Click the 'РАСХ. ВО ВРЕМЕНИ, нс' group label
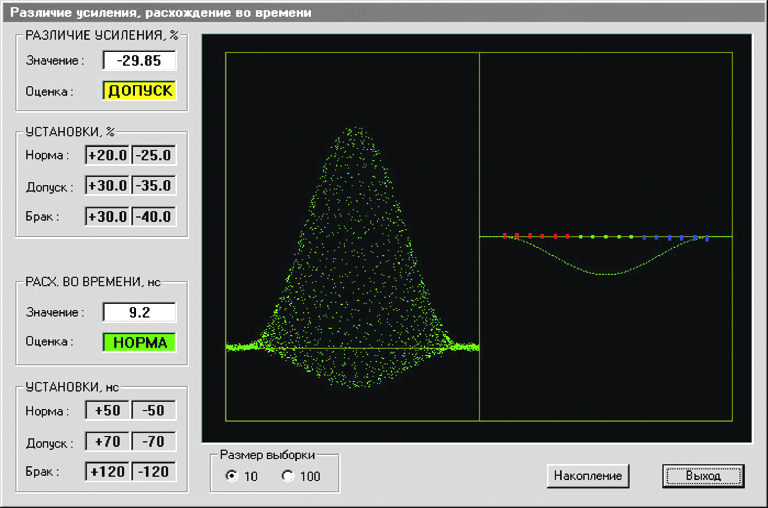Screen dimensions: 768x508 [x=93, y=282]
